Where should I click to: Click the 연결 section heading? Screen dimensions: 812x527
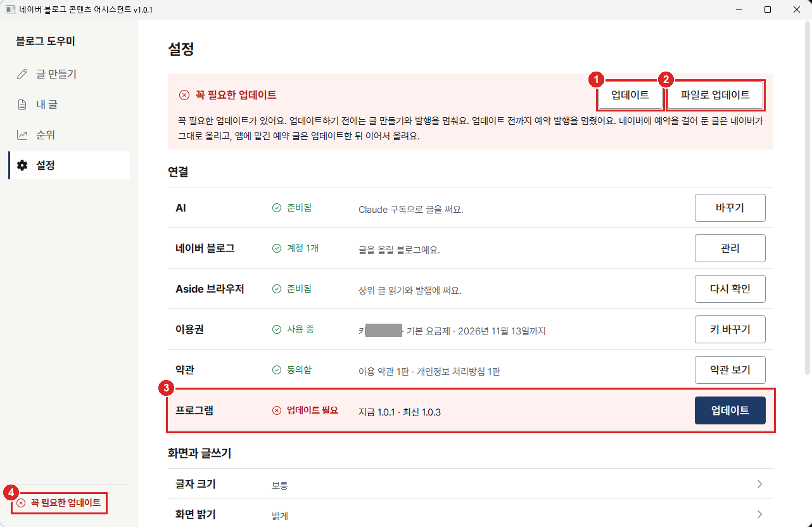[x=178, y=172]
